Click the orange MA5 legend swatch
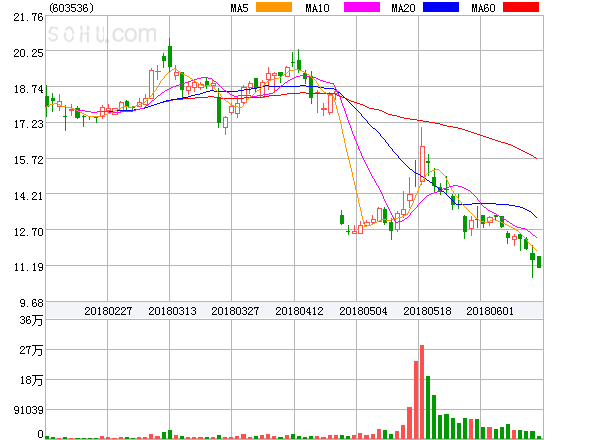The image size is (600, 440). pos(274,7)
